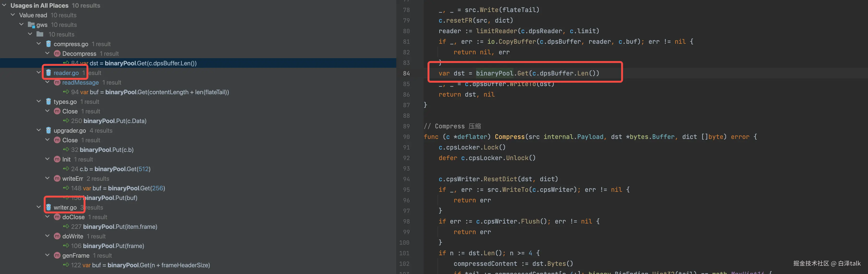Image resolution: width=868 pixels, height=274 pixels.
Task: Collapse the writeErr method node
Action: pyautogui.click(x=48, y=178)
